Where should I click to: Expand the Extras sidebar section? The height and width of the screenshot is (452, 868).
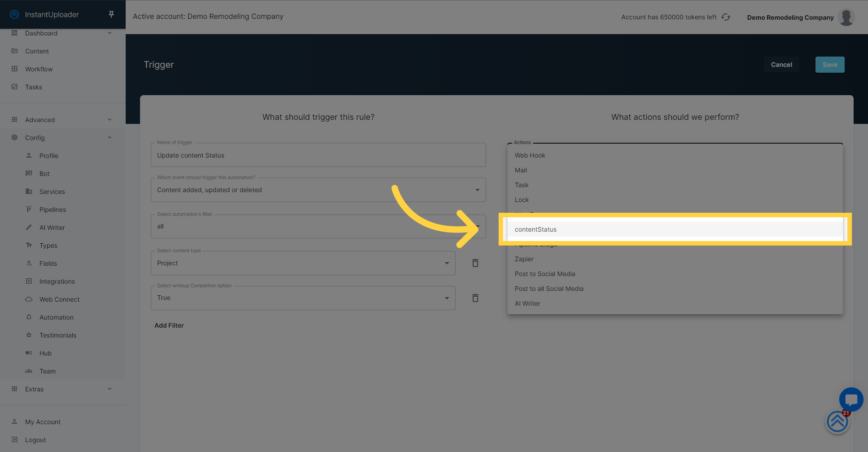tap(63, 389)
